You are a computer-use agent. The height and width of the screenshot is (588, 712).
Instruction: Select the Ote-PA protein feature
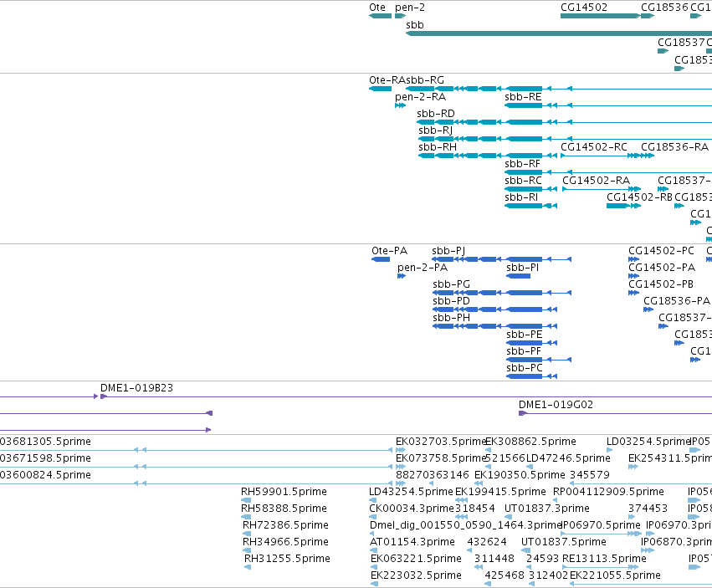(x=381, y=259)
